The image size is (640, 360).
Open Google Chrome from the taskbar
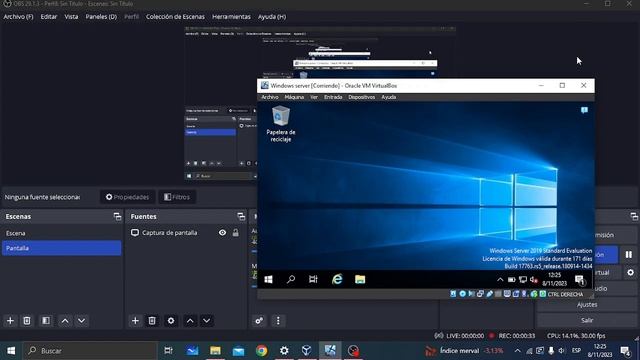click(x=262, y=351)
